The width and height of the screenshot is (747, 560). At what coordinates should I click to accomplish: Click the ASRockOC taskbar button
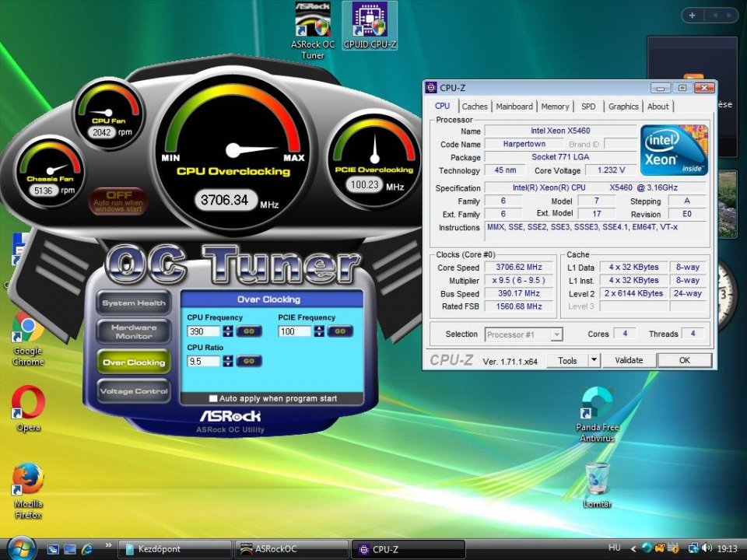pos(292,549)
